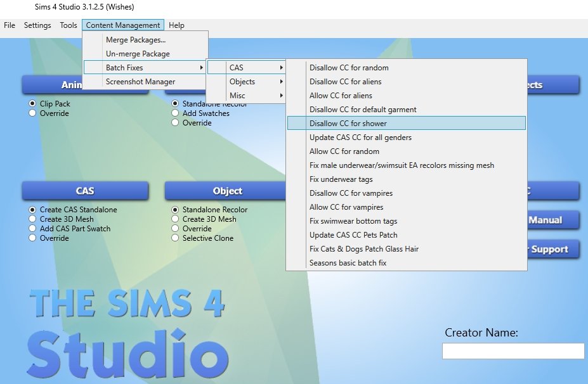Viewport: 588px width, 384px height.
Task: Click the Manual button
Action: click(x=553, y=220)
